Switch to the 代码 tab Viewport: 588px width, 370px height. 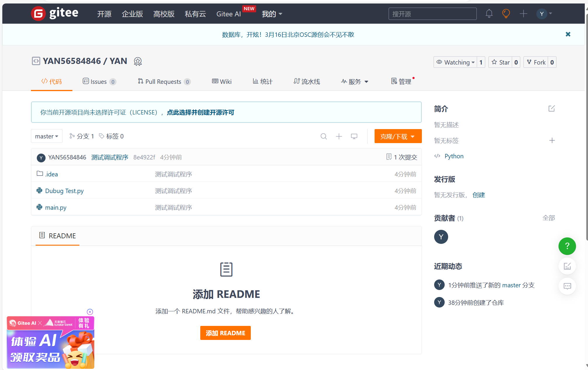tap(52, 81)
